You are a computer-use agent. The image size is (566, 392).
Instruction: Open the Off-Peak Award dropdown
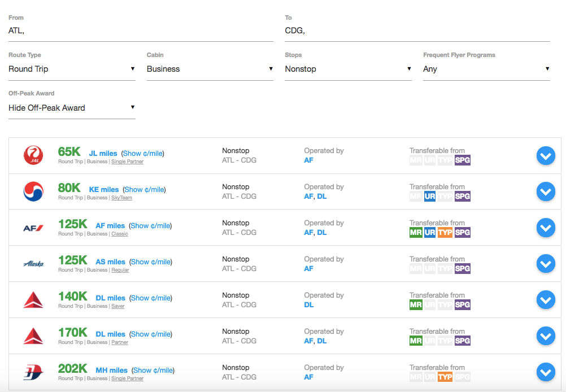click(x=72, y=108)
